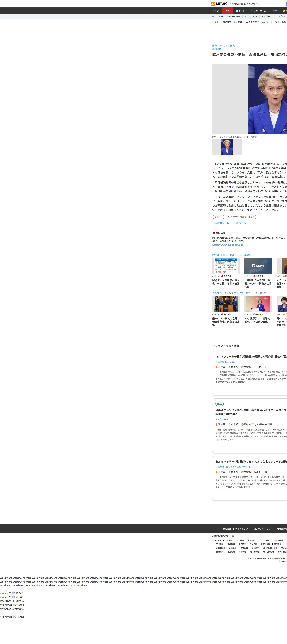
Task: Open the イラン情勢 topic link
Action: pyautogui.click(x=217, y=16)
